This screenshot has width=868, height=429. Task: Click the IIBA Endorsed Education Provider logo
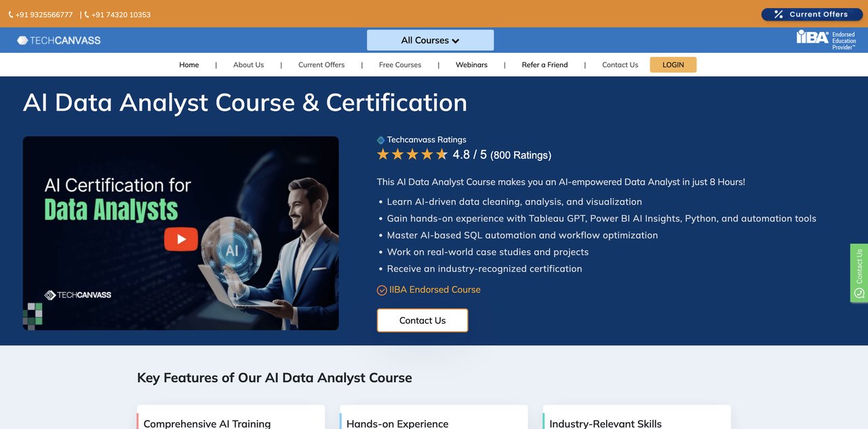pyautogui.click(x=826, y=40)
